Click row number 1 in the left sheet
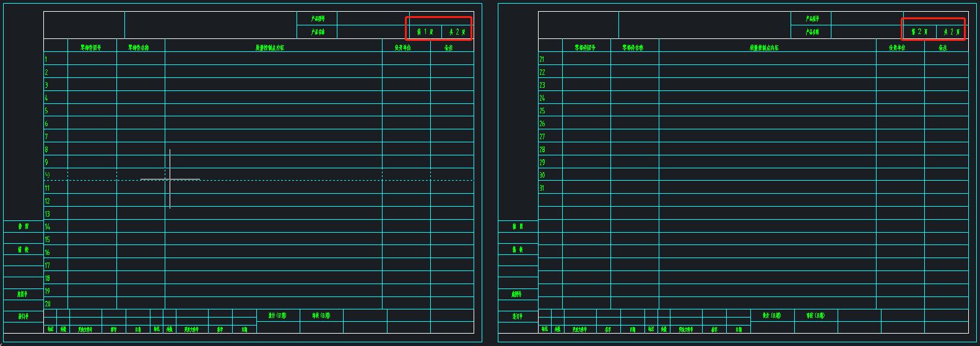The image size is (980, 346). coord(46,59)
